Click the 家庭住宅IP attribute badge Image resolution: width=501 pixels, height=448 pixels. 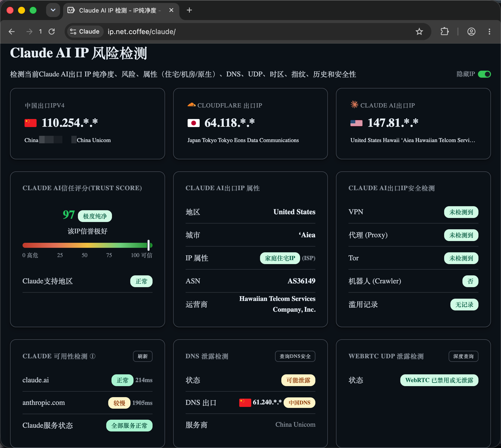(x=280, y=258)
